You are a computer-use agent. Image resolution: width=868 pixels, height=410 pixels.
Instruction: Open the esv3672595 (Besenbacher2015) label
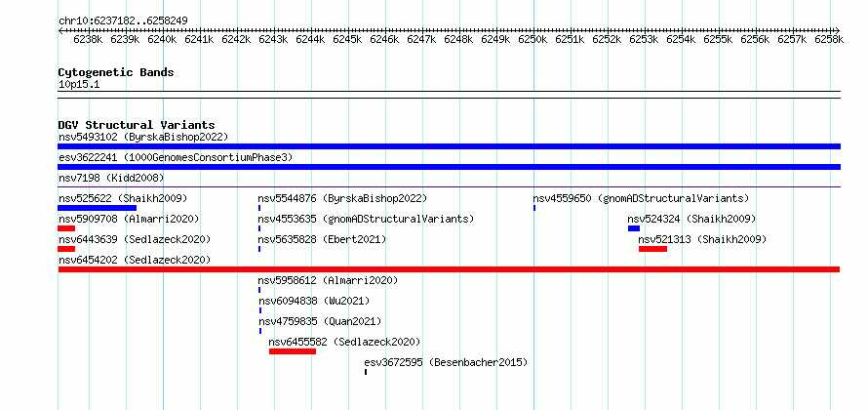446,362
